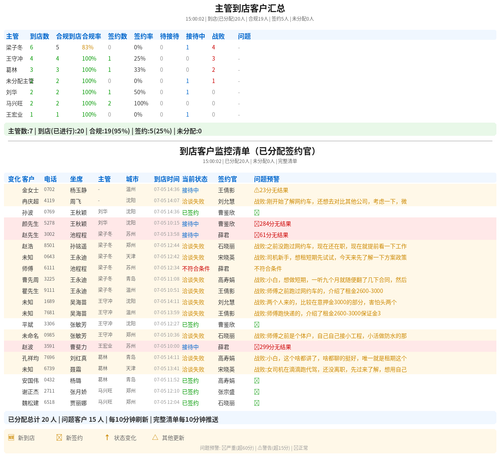Click phone number 4119

49,201
